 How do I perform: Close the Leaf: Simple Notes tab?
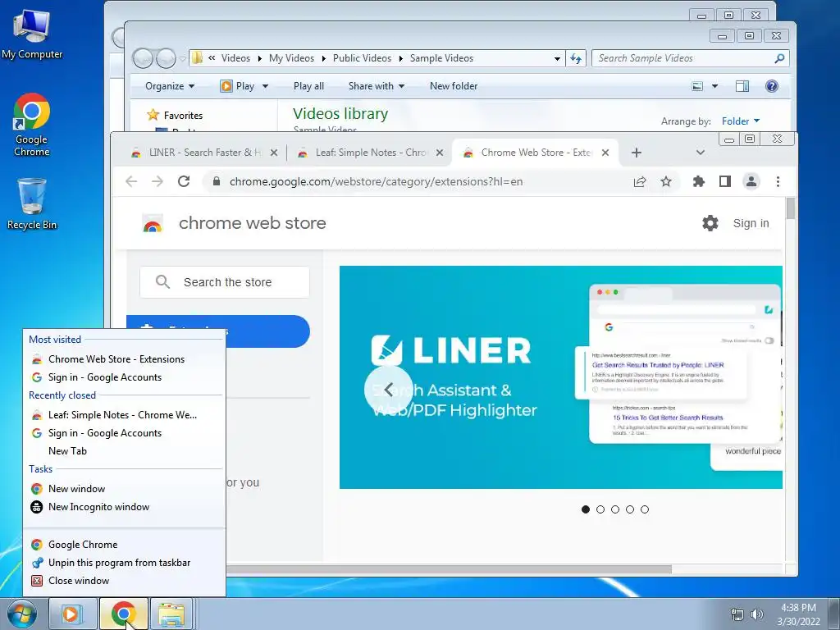point(440,153)
